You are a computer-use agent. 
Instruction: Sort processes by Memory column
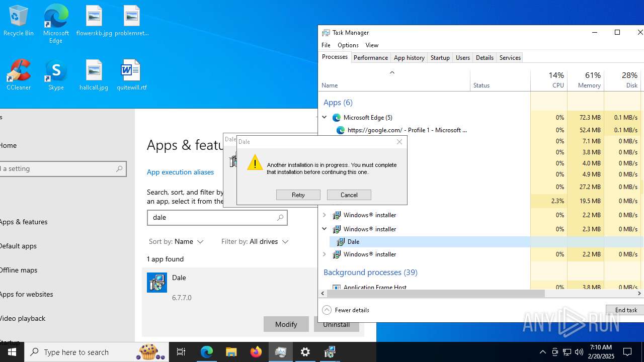pos(585,80)
